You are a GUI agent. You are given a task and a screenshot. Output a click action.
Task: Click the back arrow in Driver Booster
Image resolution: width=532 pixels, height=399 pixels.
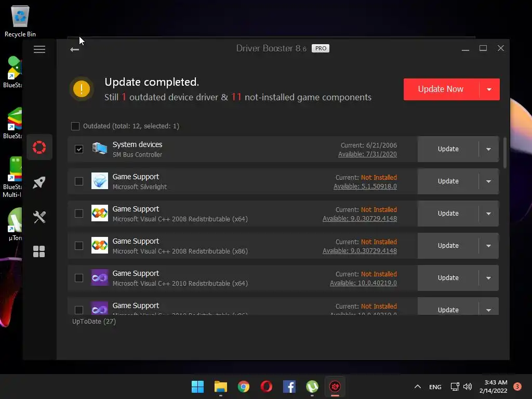(x=75, y=50)
